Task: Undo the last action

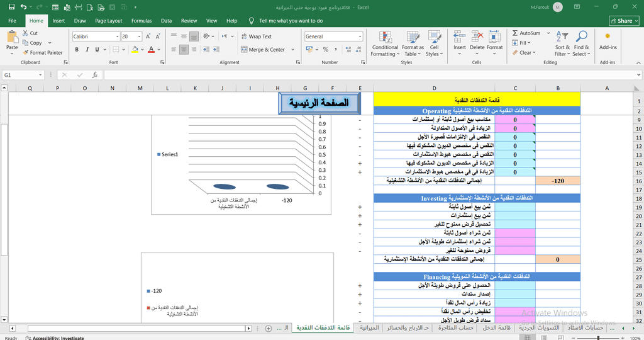Action: click(24, 7)
